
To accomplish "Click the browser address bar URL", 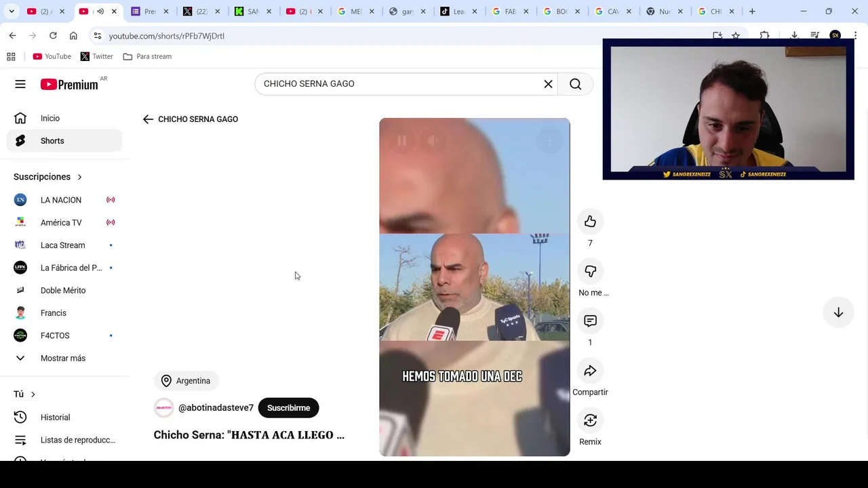I will pos(167,36).
